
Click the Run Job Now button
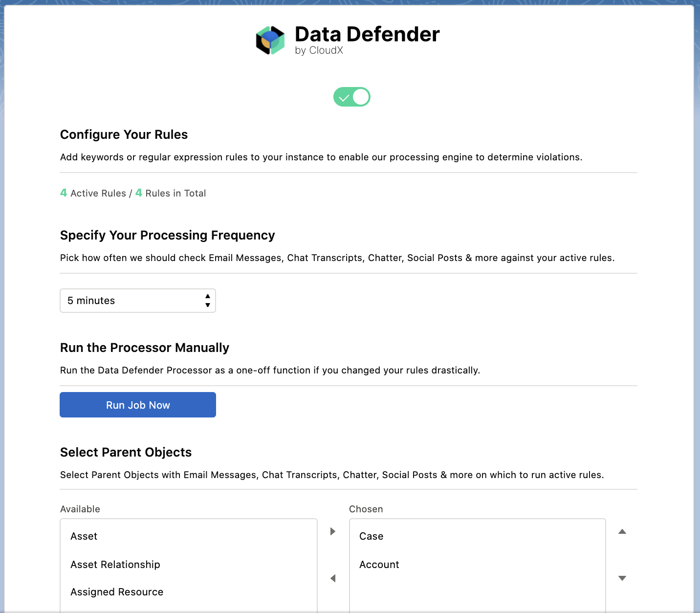[137, 405]
